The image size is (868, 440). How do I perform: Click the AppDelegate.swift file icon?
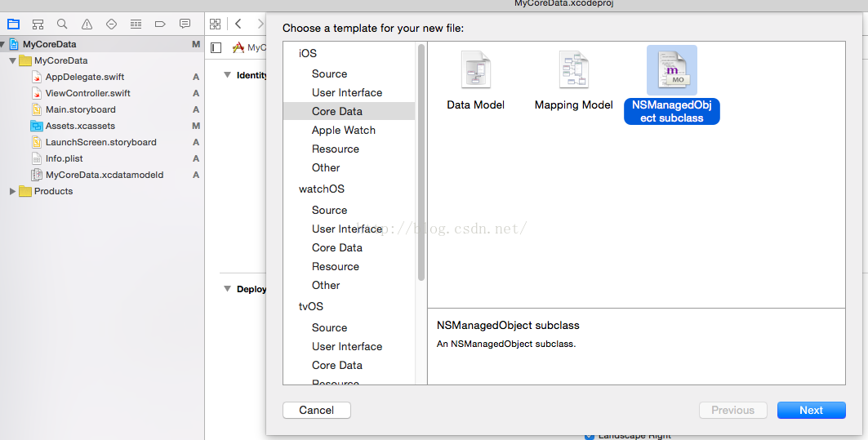click(x=37, y=77)
